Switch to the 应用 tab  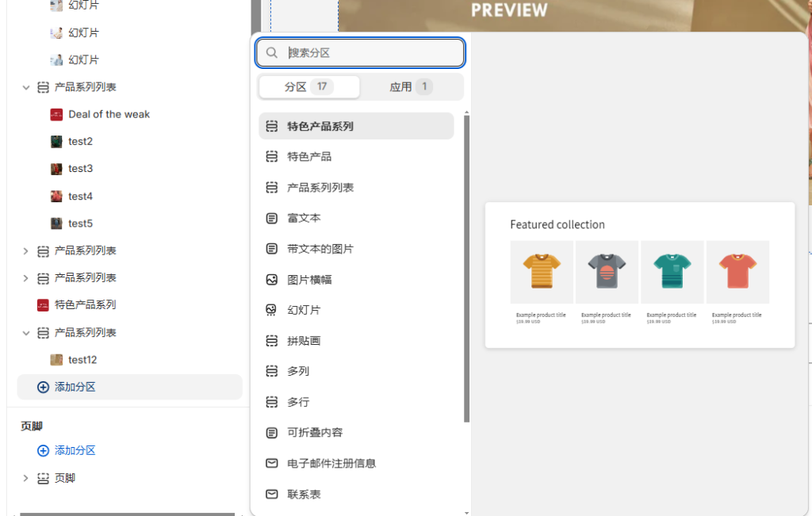pyautogui.click(x=409, y=86)
